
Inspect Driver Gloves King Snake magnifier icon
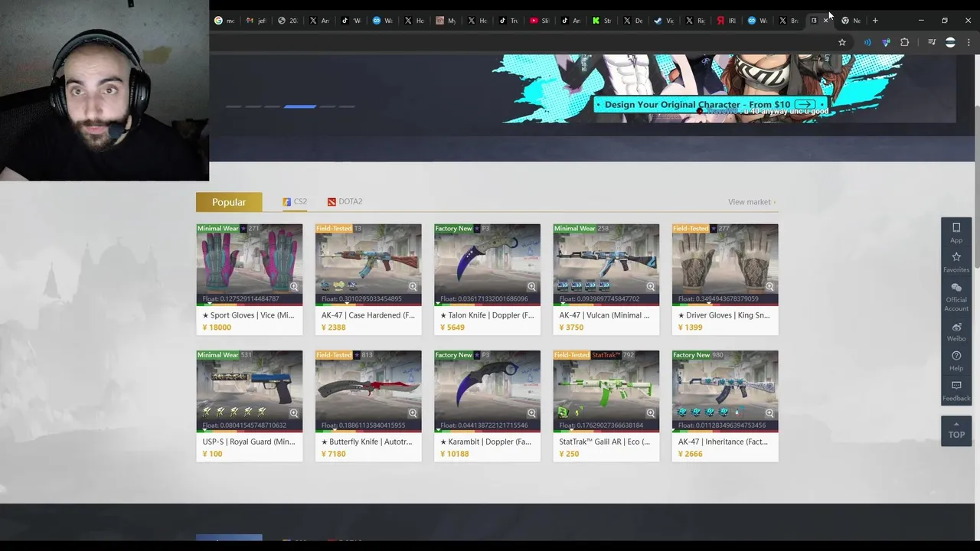click(x=769, y=286)
